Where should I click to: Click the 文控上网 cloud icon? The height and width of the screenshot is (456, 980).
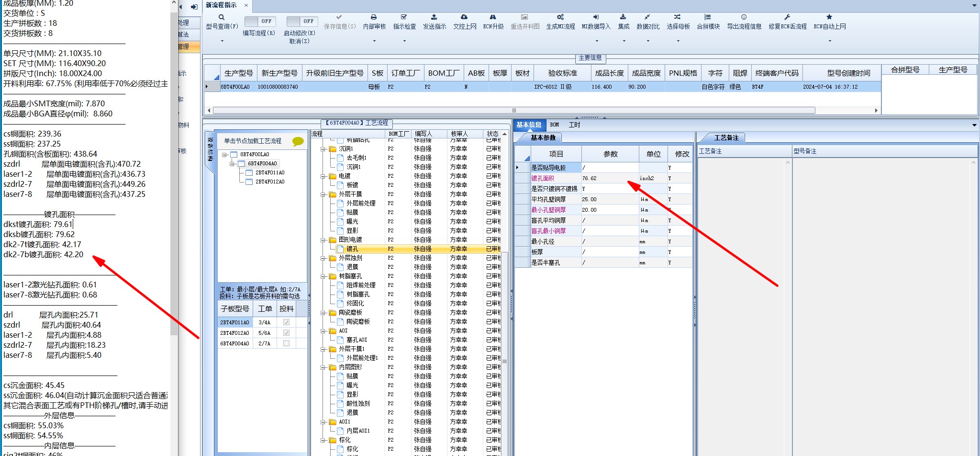click(x=464, y=17)
